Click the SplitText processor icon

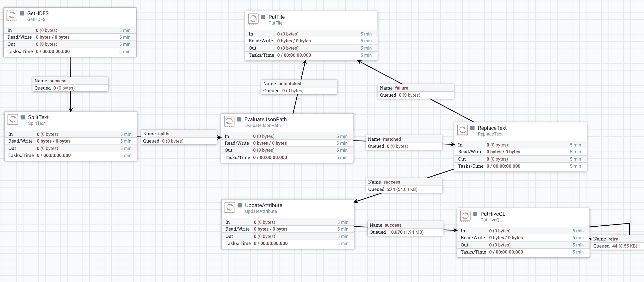pyautogui.click(x=13, y=119)
